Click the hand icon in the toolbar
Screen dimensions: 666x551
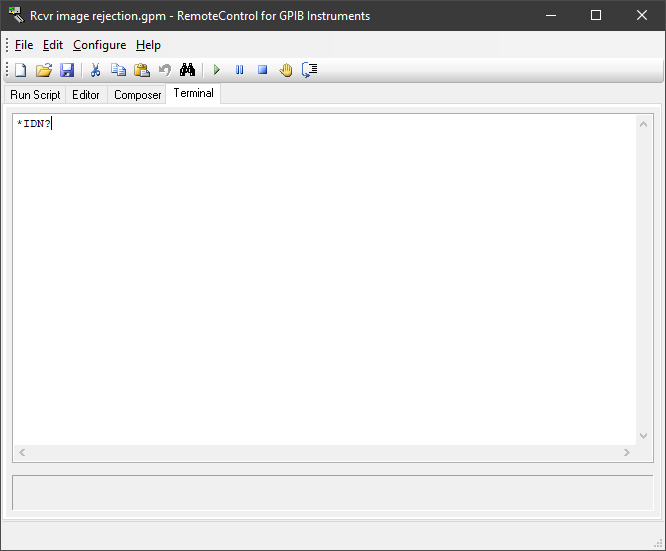point(286,70)
